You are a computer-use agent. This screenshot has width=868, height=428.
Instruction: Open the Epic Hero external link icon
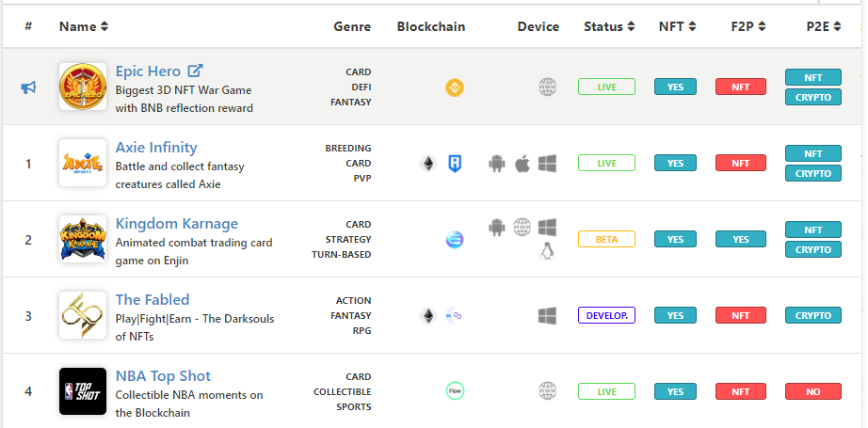(196, 71)
